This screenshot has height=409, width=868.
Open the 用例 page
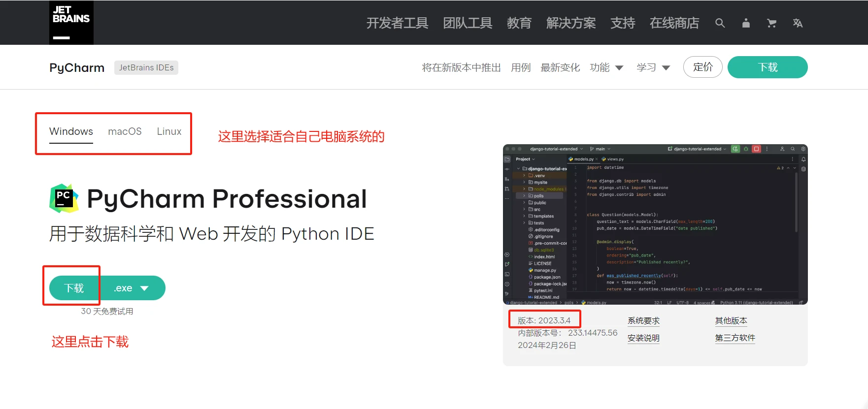[x=521, y=67]
